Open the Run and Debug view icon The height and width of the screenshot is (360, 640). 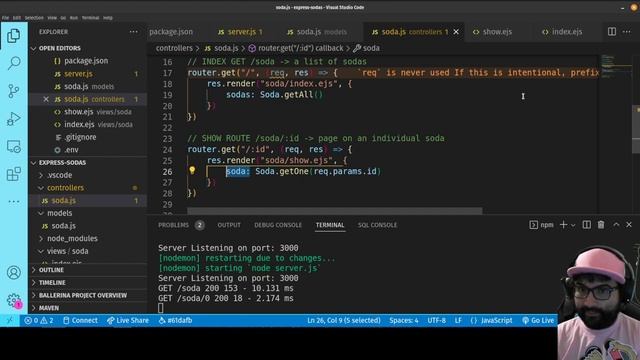(x=13, y=119)
